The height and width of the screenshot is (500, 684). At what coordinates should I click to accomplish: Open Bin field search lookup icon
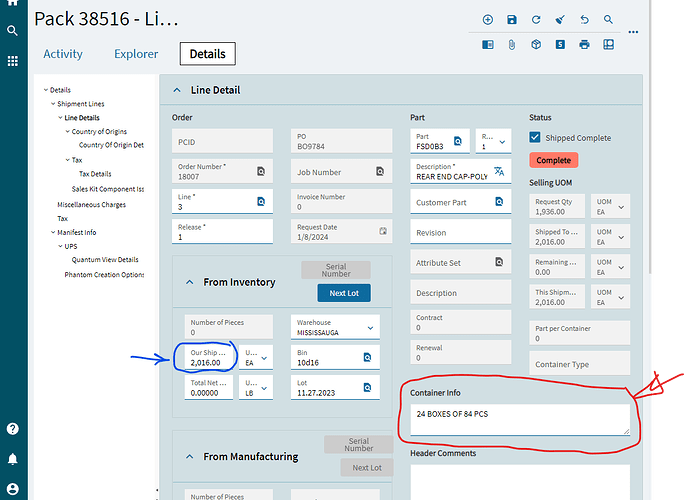click(367, 357)
